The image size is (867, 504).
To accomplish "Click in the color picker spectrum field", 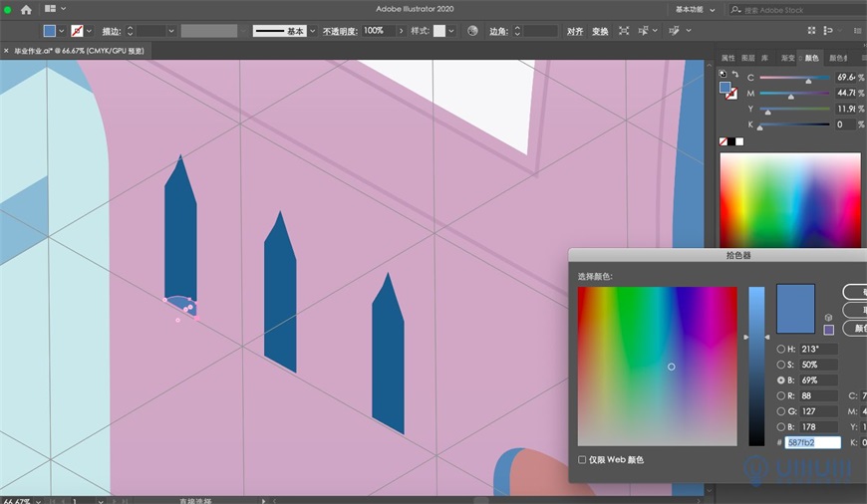I will (658, 367).
